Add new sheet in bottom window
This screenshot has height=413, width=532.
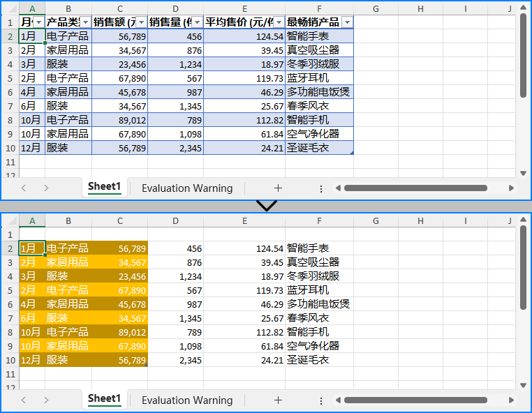click(x=278, y=400)
